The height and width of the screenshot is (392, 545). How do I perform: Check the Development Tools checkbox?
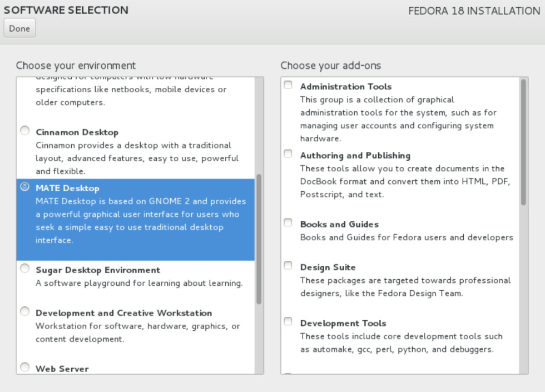[x=288, y=321]
